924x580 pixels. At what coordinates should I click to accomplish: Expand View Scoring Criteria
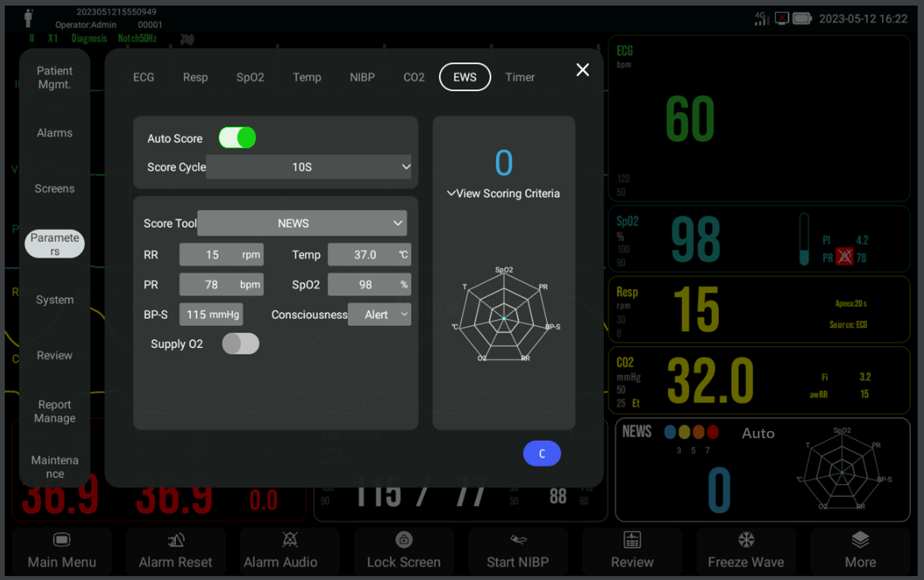(x=504, y=194)
